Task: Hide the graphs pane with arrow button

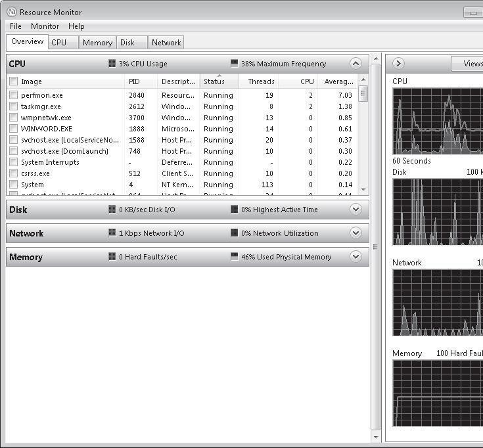Action: pos(398,64)
